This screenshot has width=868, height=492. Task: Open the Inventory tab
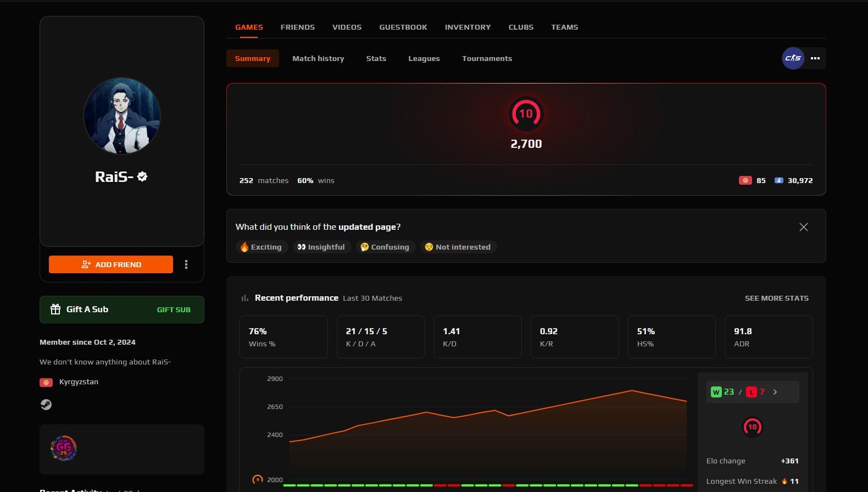[468, 27]
